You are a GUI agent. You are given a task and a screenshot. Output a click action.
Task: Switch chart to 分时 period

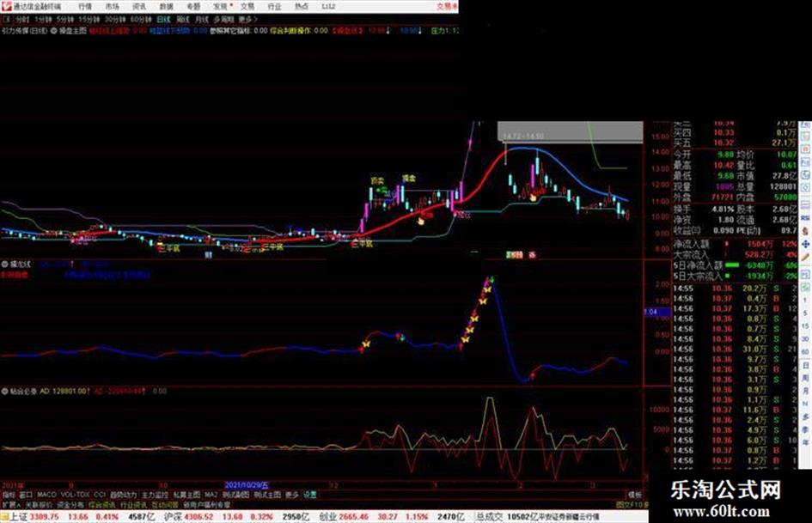(21, 19)
